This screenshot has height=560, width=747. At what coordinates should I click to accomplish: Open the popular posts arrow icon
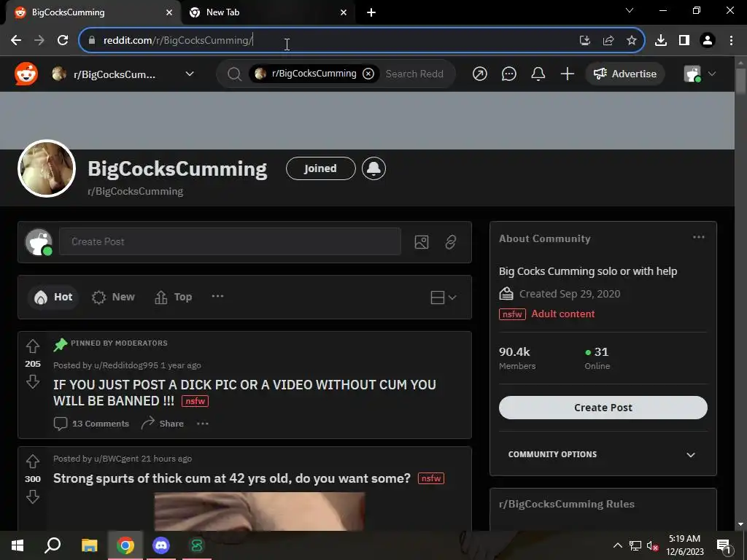pos(480,74)
